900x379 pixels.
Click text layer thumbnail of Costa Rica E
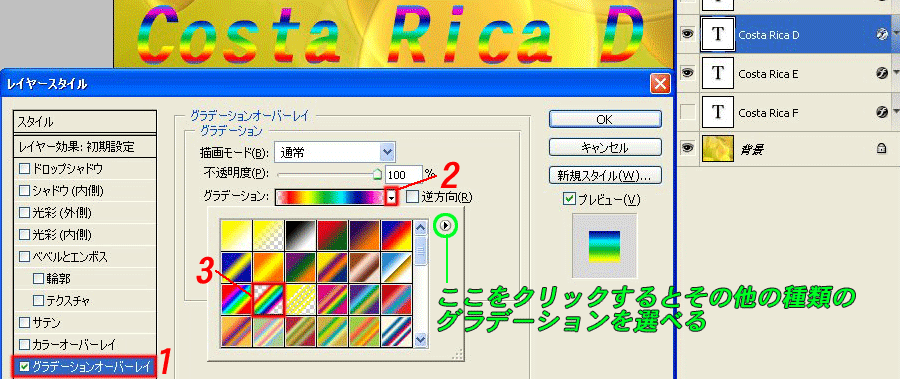tap(717, 74)
